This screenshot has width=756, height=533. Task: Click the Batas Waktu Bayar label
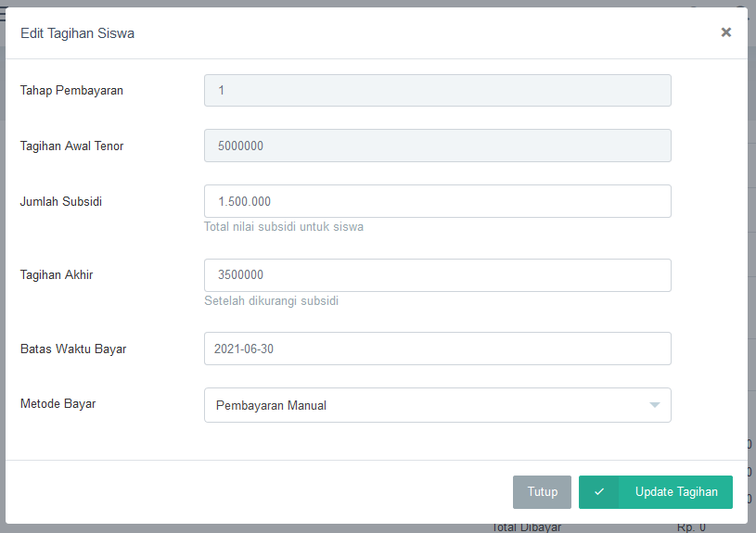(x=73, y=349)
